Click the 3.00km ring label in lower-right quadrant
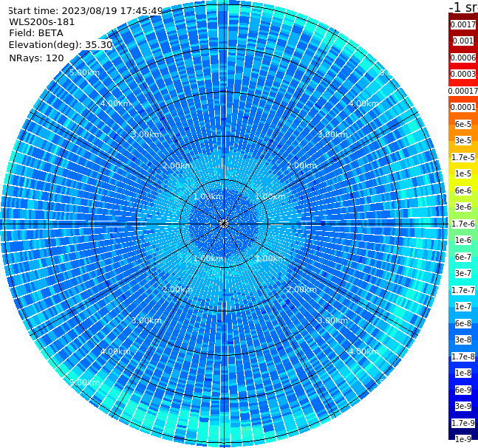This screenshot has width=478, height=448. 333,320
